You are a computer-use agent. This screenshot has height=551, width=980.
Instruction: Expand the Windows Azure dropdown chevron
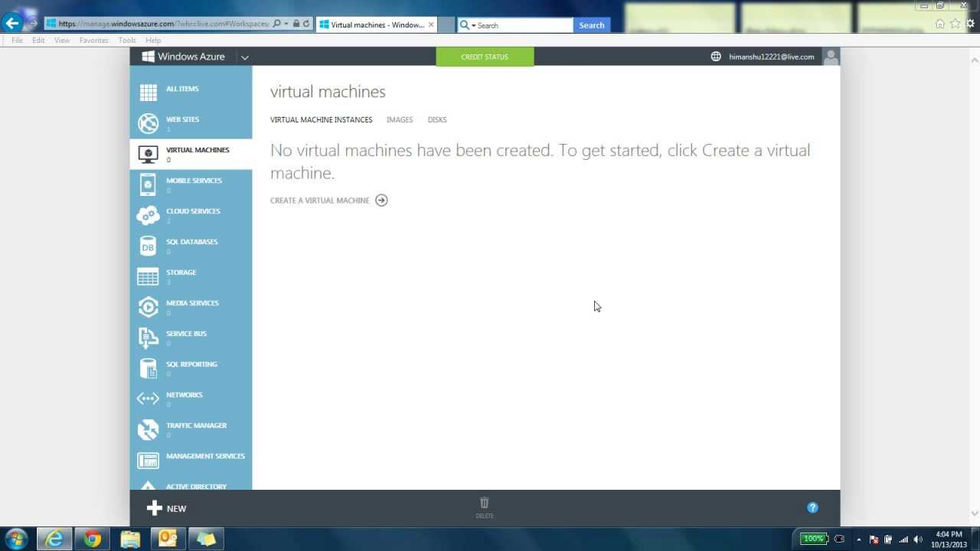[x=244, y=57]
